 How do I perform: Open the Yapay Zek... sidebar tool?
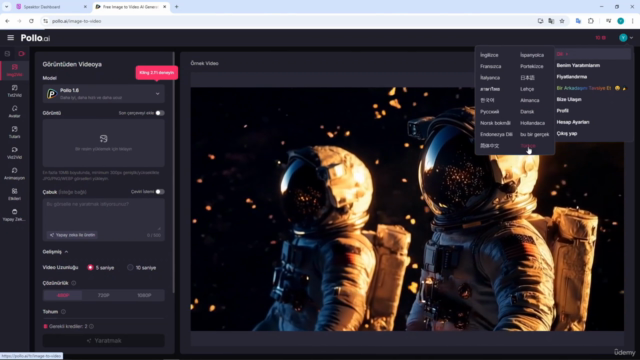coord(14,215)
